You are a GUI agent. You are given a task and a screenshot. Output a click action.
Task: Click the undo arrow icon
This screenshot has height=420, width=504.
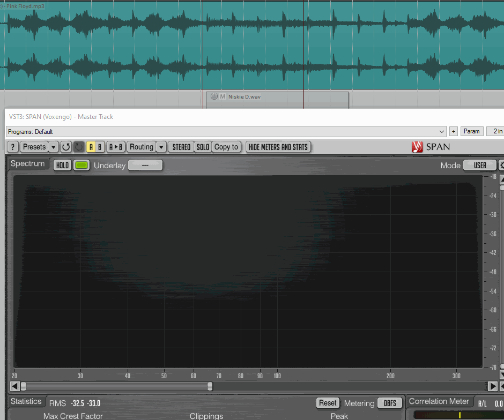point(66,147)
